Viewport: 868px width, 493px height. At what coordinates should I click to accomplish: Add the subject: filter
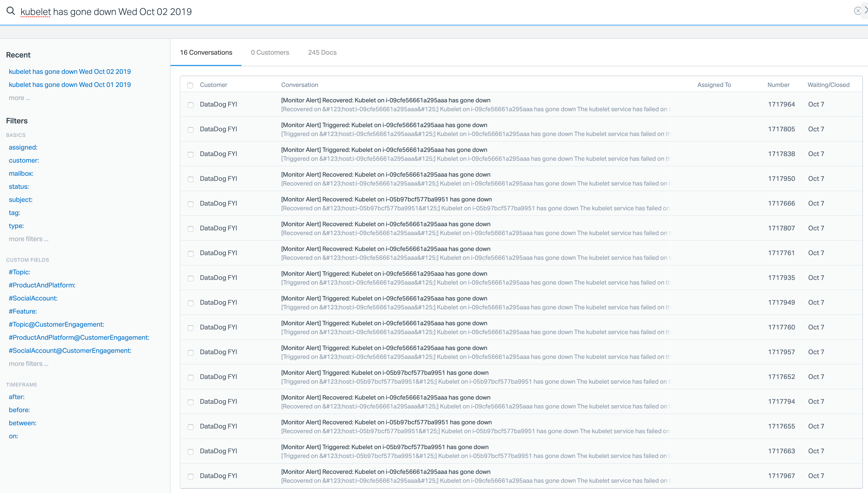21,200
